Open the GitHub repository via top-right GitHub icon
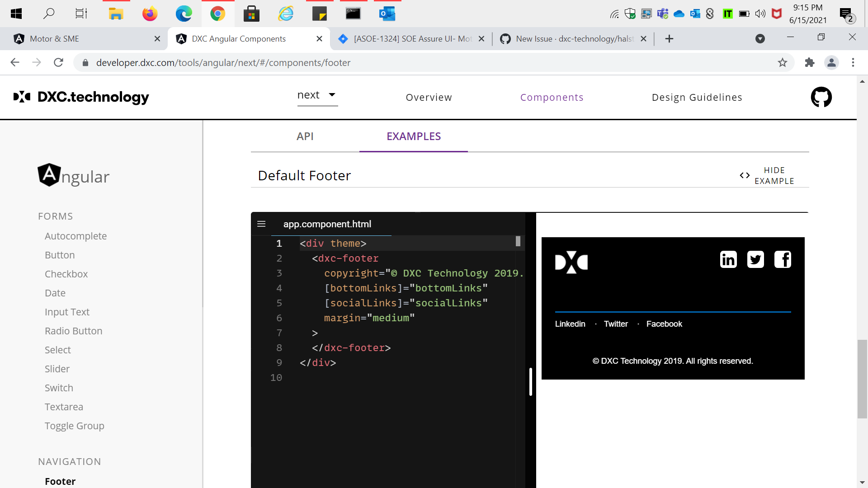The height and width of the screenshot is (488, 868). [x=821, y=97]
